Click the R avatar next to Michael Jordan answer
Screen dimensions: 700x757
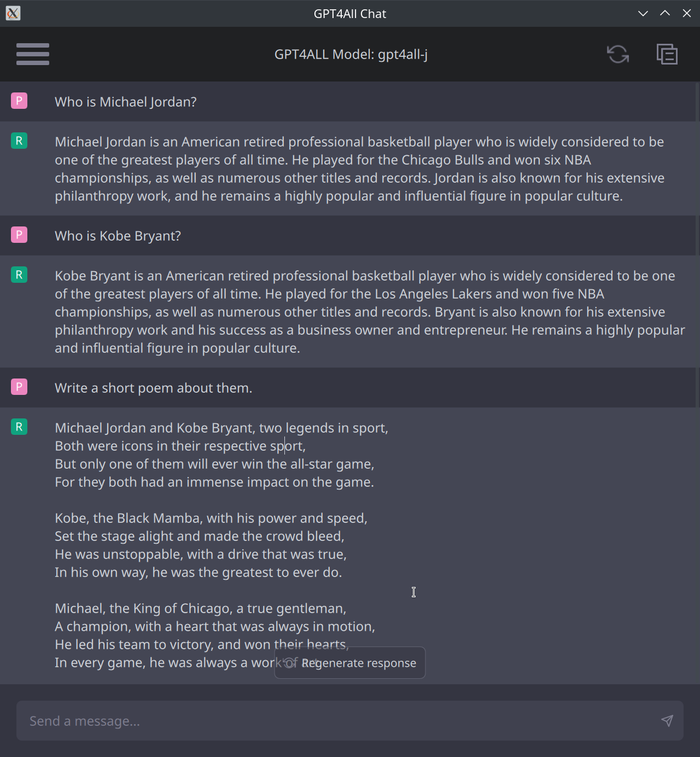[19, 141]
